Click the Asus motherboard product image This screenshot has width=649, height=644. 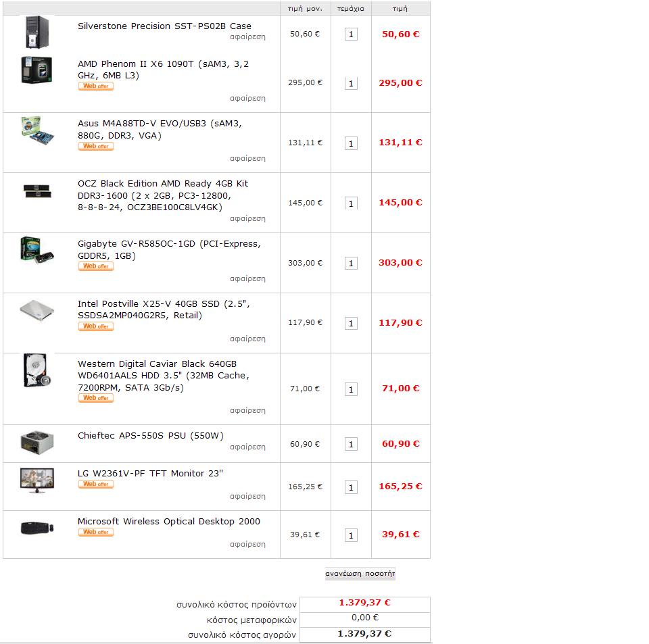click(37, 130)
